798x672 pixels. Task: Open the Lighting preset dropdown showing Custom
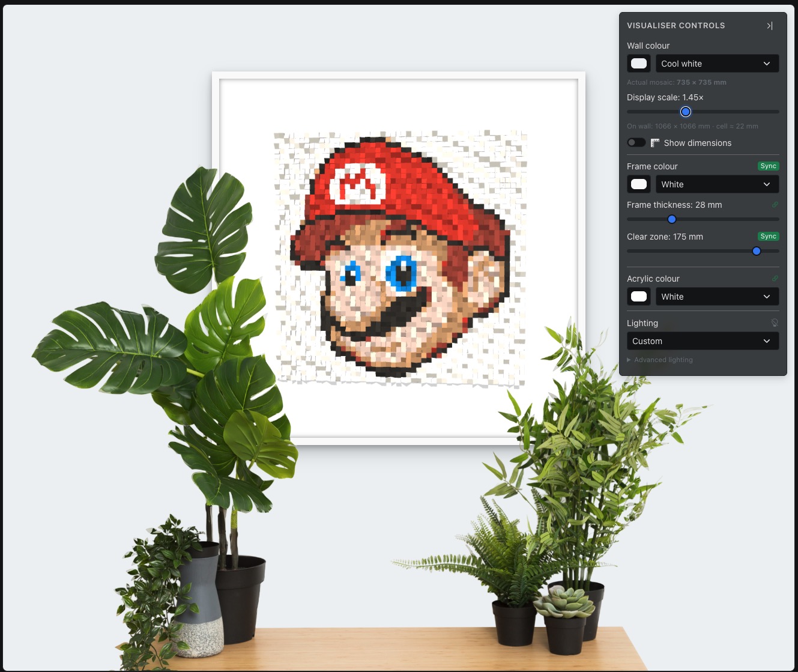[703, 341]
